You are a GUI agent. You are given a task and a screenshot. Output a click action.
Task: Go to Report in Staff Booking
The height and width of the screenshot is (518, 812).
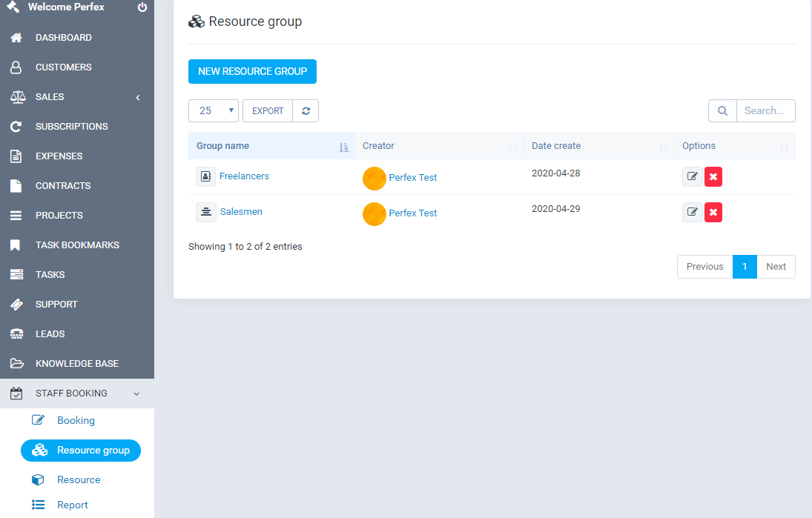(x=72, y=505)
